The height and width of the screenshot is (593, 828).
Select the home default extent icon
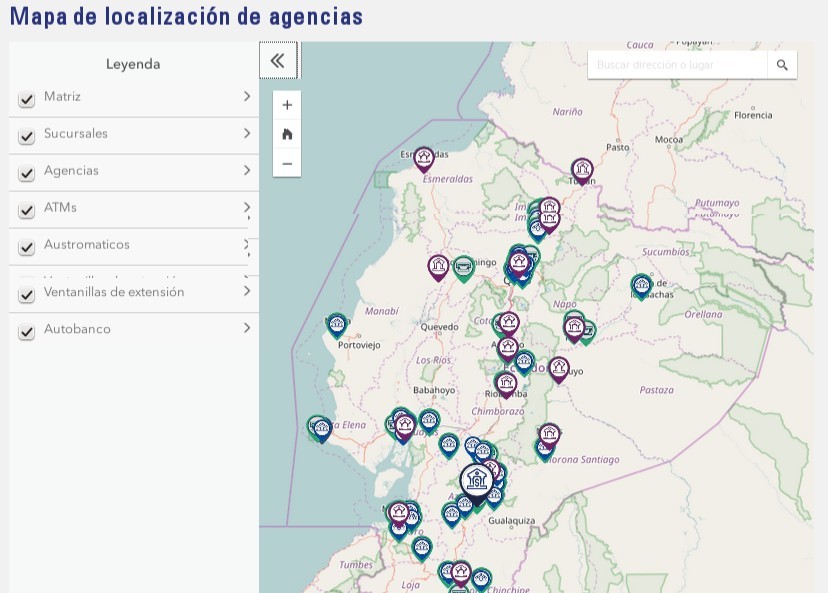pos(287,134)
